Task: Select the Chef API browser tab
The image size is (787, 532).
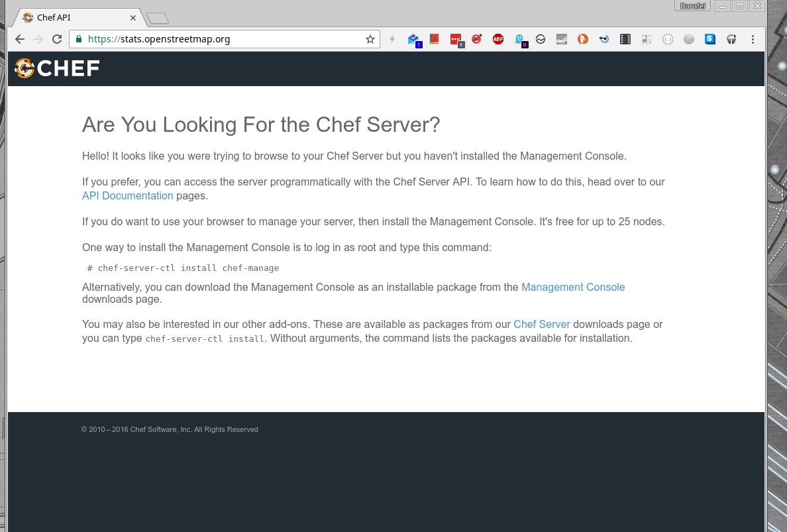Action: click(x=78, y=18)
